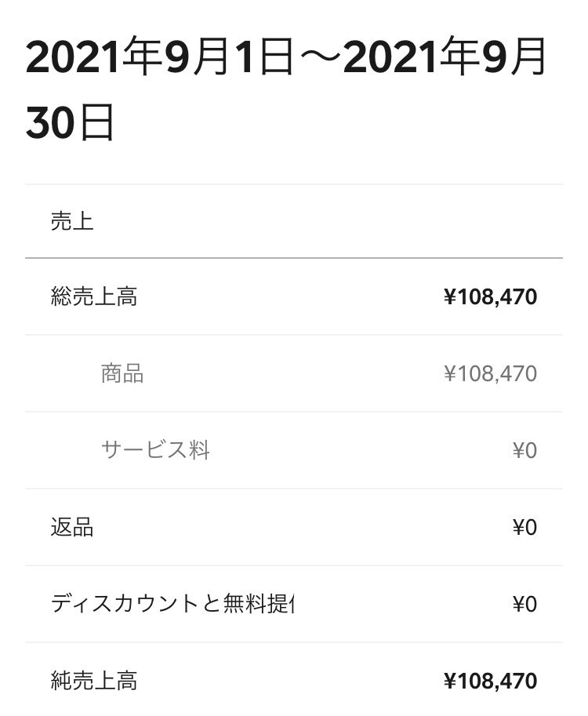The height and width of the screenshot is (716, 588).
Task: Click the 2021年9月1日 start date in heading
Action: click(160, 61)
